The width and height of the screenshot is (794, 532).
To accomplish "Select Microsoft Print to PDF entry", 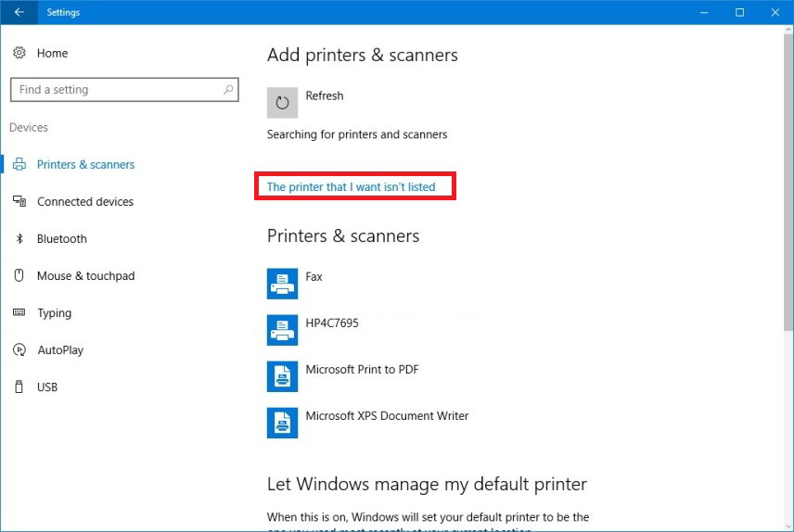I will [362, 370].
